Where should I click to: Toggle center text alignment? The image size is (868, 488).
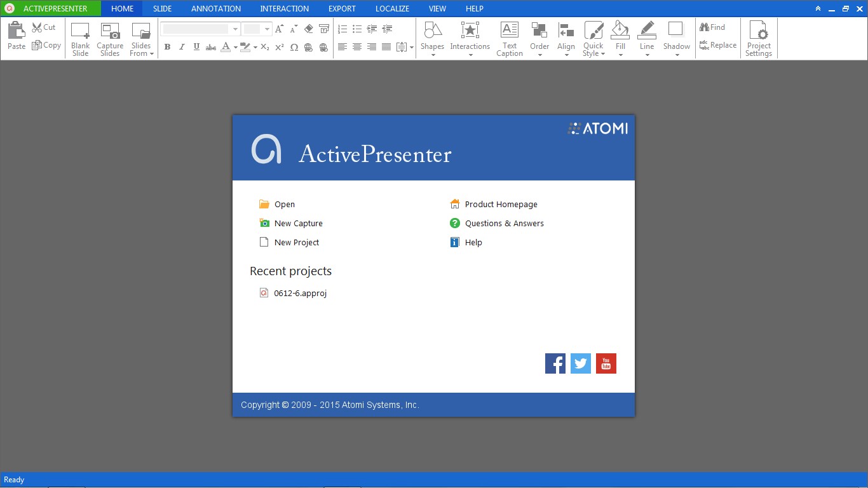[x=357, y=47]
